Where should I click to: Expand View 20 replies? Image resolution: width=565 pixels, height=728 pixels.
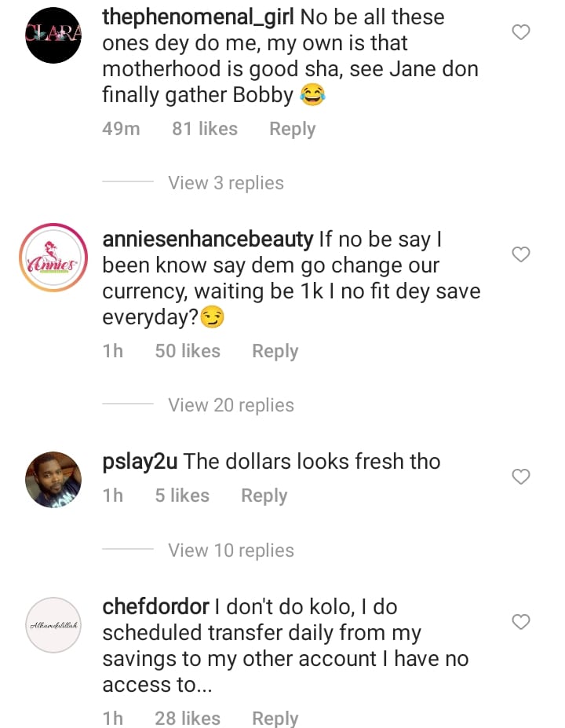231,405
